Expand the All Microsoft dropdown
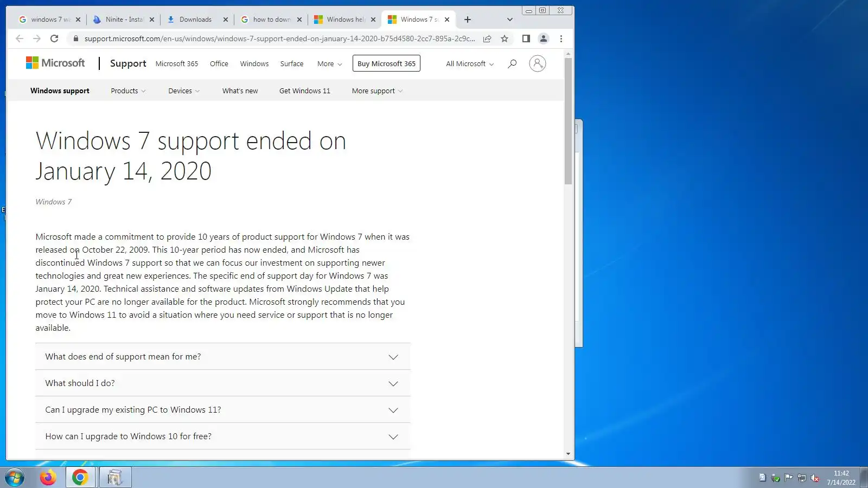The width and height of the screenshot is (868, 488). coord(470,63)
